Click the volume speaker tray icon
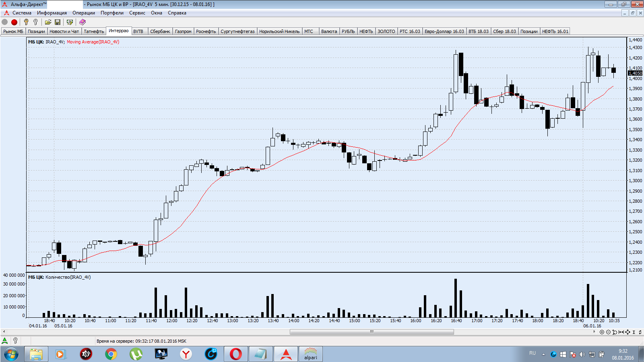The height and width of the screenshot is (362, 644). [x=582, y=354]
